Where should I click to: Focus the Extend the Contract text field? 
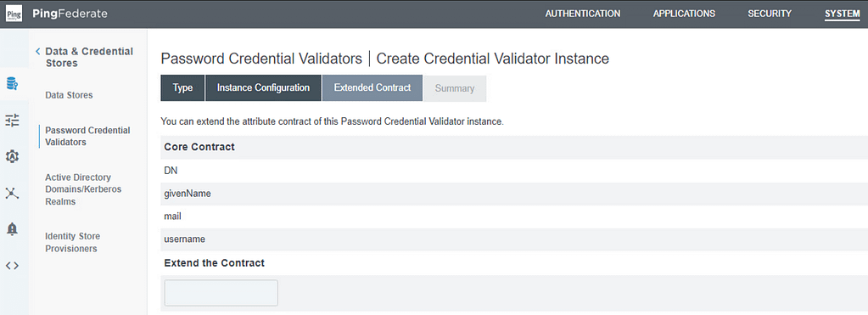pyautogui.click(x=221, y=293)
